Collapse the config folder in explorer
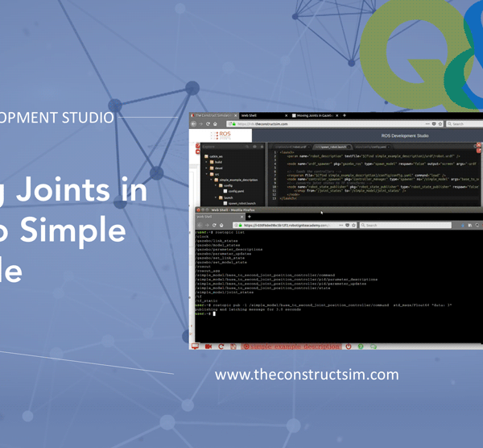Viewport: 483px width, 448px height. [x=216, y=185]
